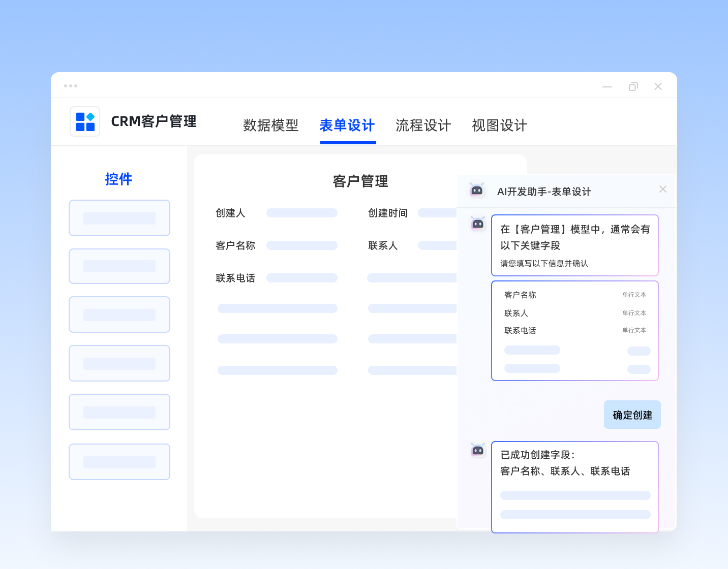
Task: Close the AI开发助手 panel
Action: (x=662, y=189)
